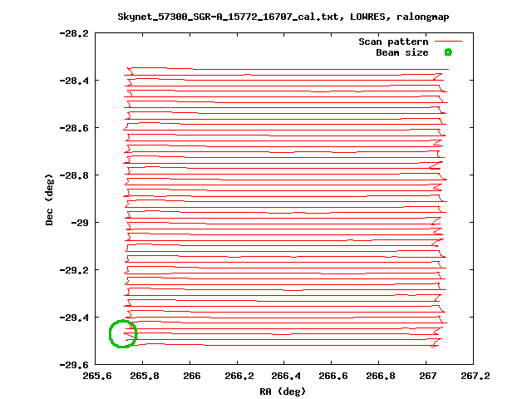The height and width of the screenshot is (399, 532).
Task: Click x-axis tick label 265.6
Action: point(97,376)
